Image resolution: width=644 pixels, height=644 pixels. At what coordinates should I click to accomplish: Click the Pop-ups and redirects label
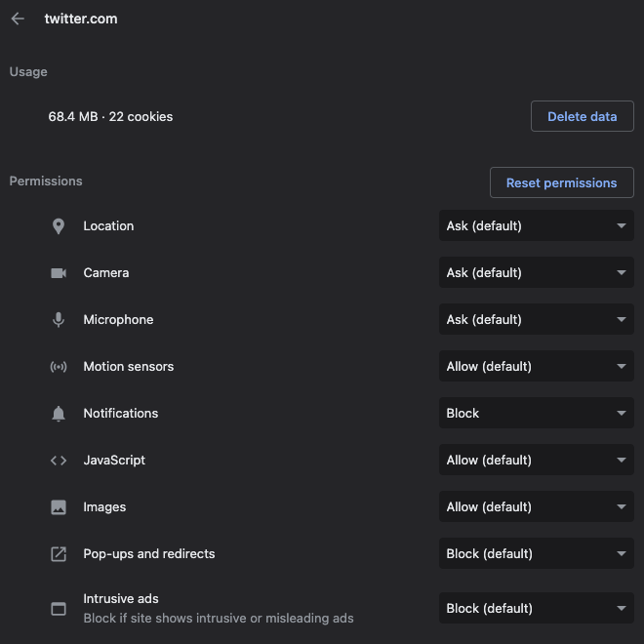pyautogui.click(x=149, y=553)
